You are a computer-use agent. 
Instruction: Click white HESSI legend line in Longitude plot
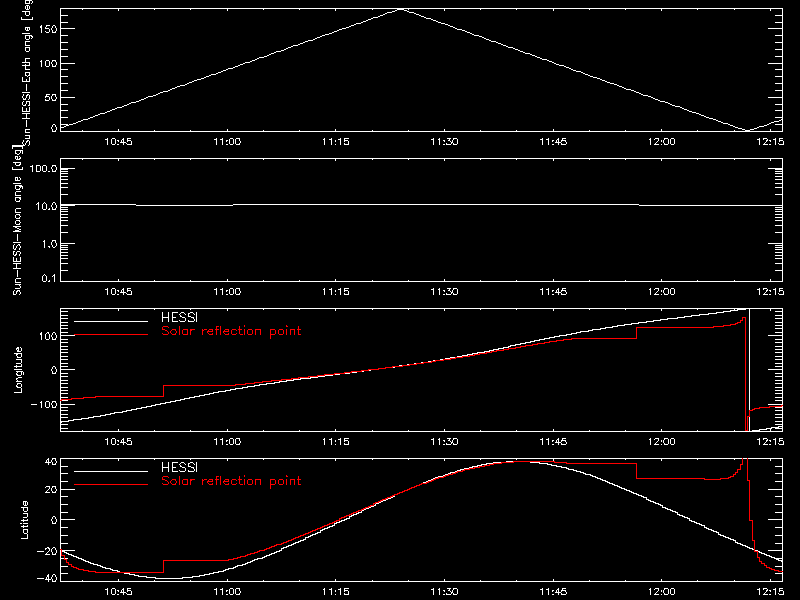111,321
